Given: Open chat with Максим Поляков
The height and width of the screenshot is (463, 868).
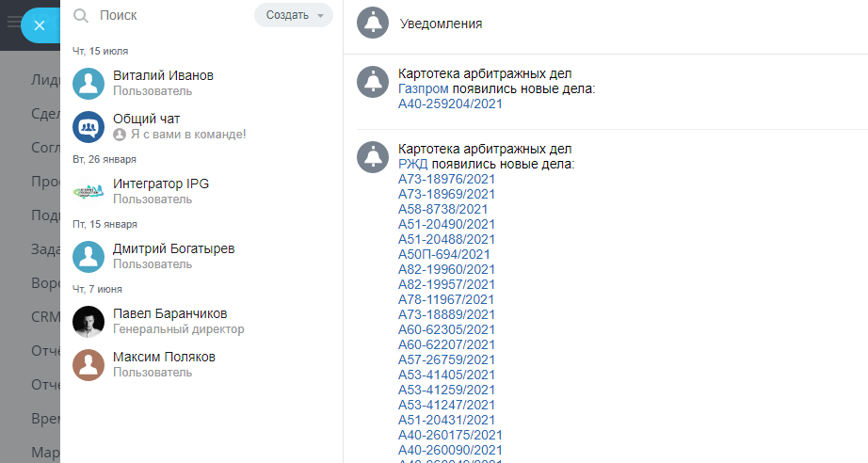Looking at the screenshot, I should pyautogui.click(x=164, y=364).
